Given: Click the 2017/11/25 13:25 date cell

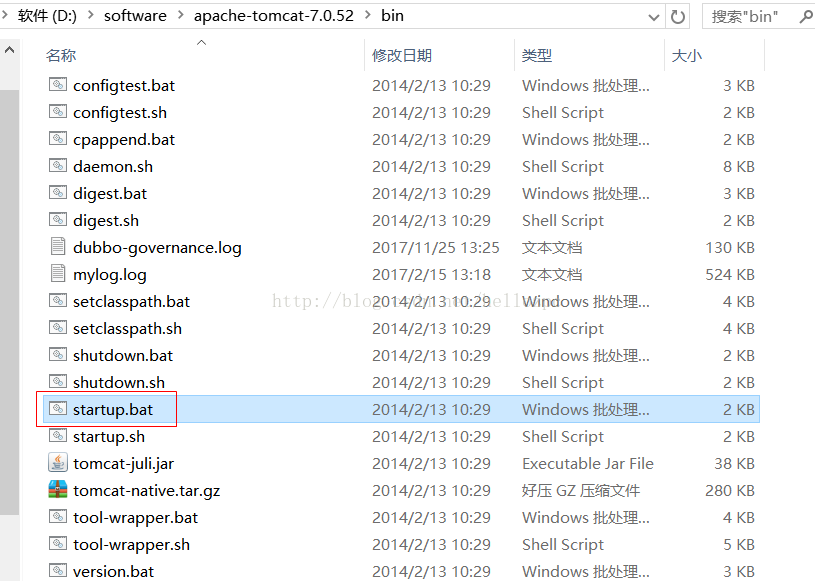Looking at the screenshot, I should point(436,247).
